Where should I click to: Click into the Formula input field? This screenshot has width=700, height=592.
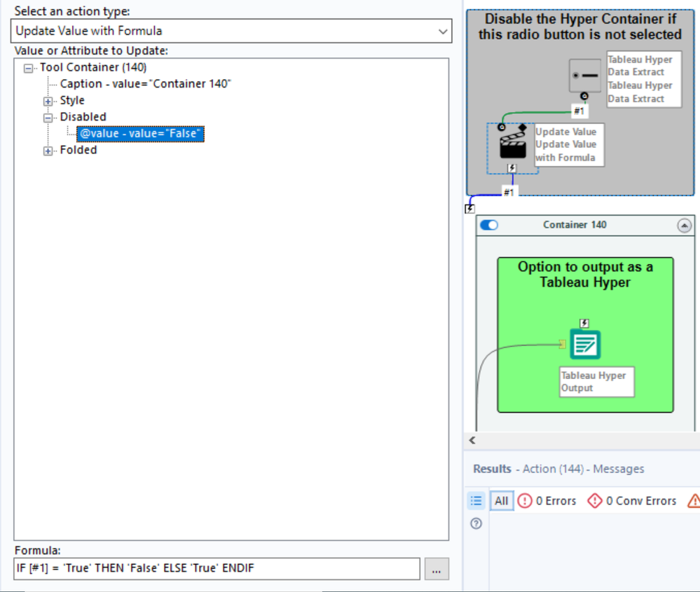(217, 568)
